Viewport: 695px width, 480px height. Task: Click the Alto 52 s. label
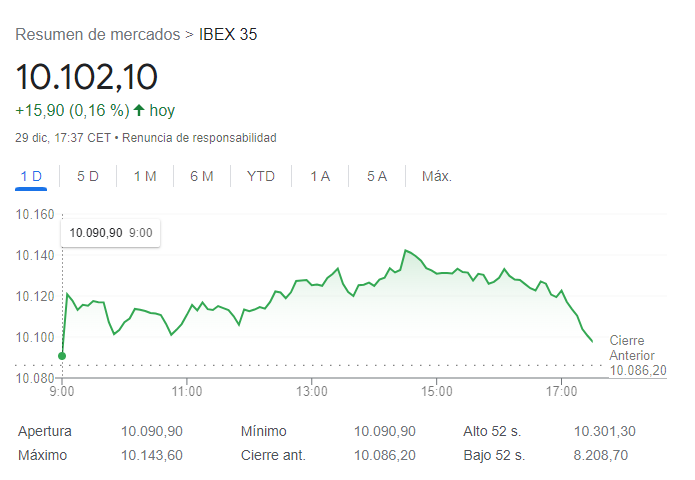[492, 431]
